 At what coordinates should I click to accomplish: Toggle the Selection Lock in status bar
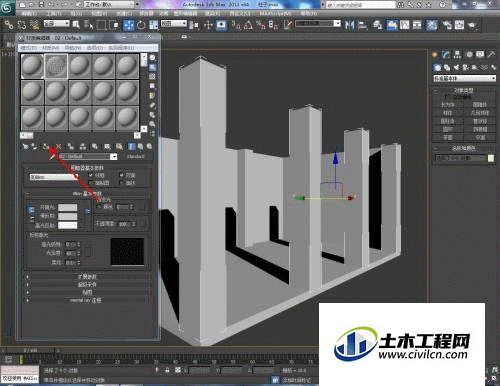167,370
